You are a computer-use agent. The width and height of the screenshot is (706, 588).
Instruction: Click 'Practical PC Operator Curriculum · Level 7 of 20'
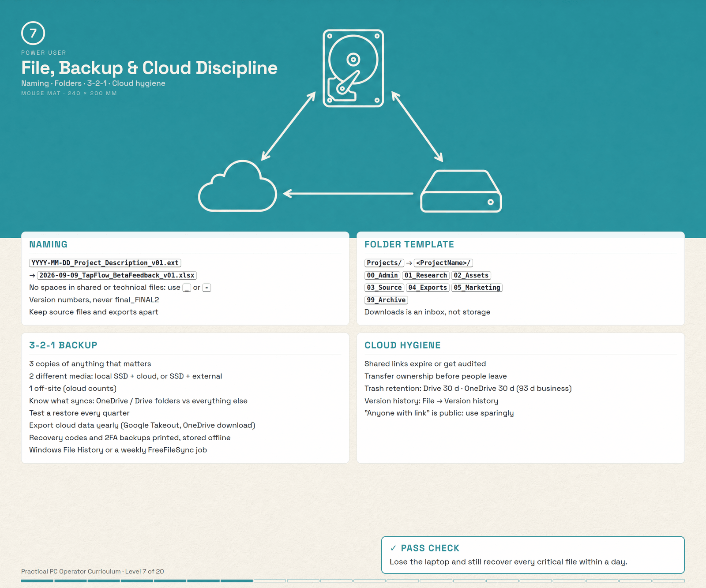coord(93,571)
